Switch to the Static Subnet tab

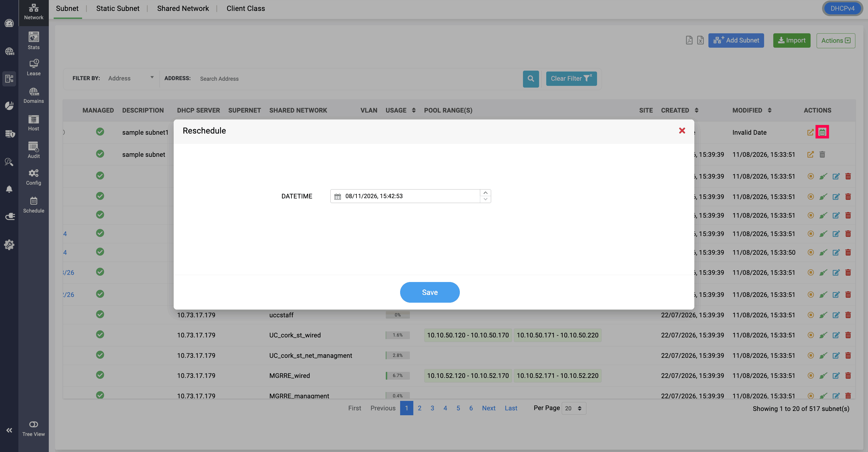click(118, 8)
